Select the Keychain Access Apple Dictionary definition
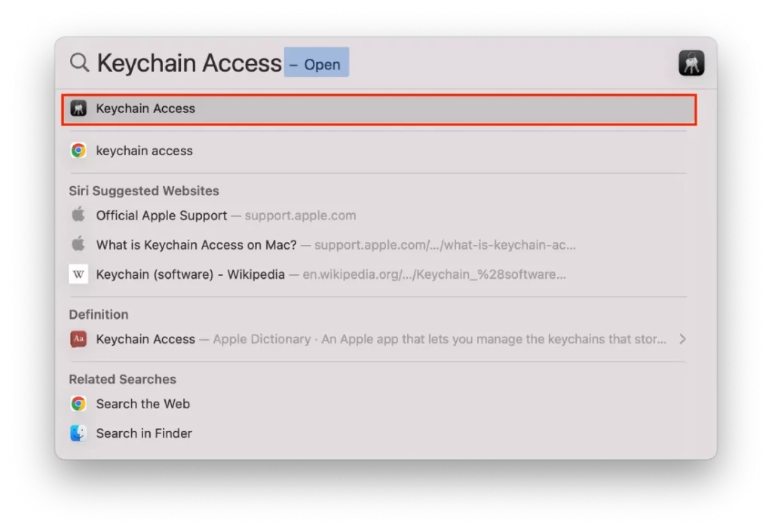 pos(378,339)
